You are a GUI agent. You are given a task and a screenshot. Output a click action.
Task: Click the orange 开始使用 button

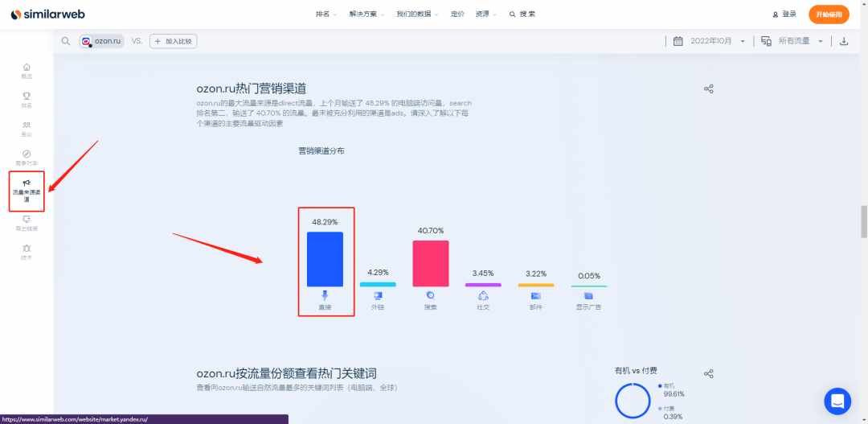[829, 14]
